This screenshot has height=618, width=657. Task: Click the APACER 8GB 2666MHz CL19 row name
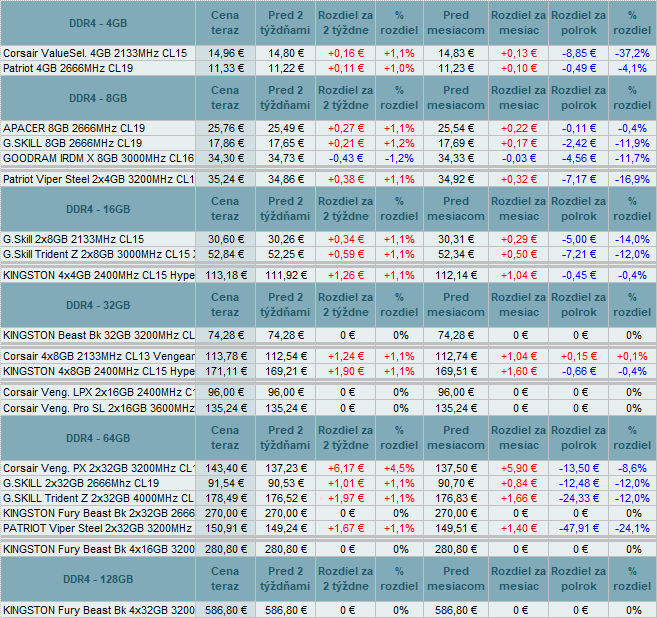point(74,128)
